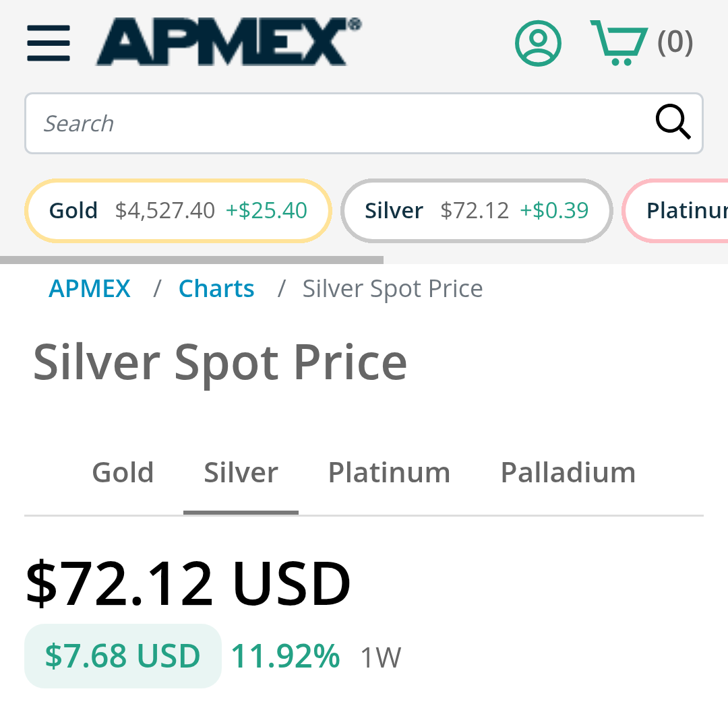728x712 pixels.
Task: Click into the Search input field
Action: (337, 123)
